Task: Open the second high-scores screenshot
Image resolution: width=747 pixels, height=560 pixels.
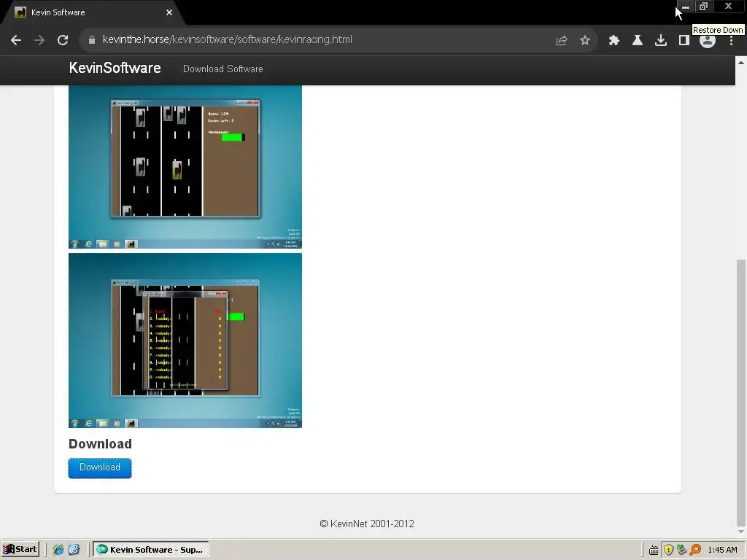Action: (x=185, y=341)
